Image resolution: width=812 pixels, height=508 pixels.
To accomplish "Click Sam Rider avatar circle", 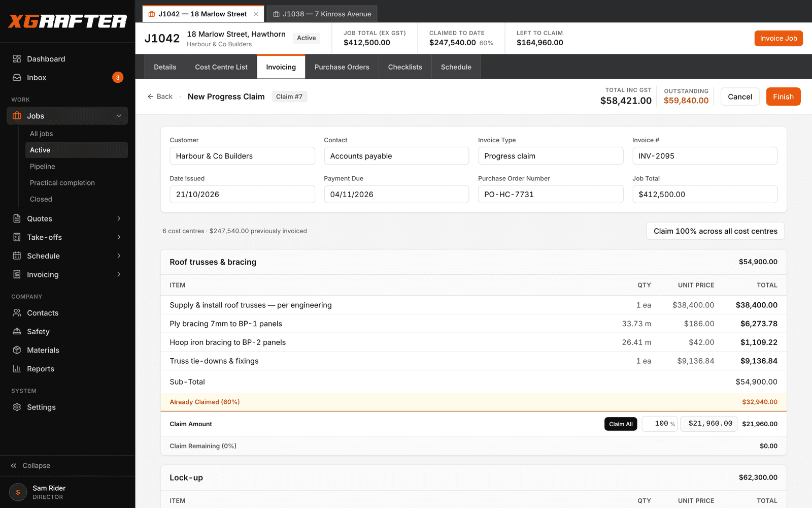I will click(x=18, y=492).
